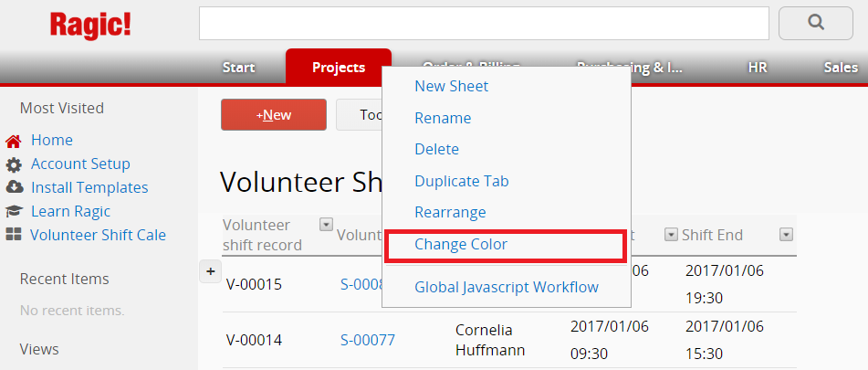The height and width of the screenshot is (370, 868).
Task: Open the Volunteer shift record column dropdown arrow
Action: pyautogui.click(x=326, y=225)
